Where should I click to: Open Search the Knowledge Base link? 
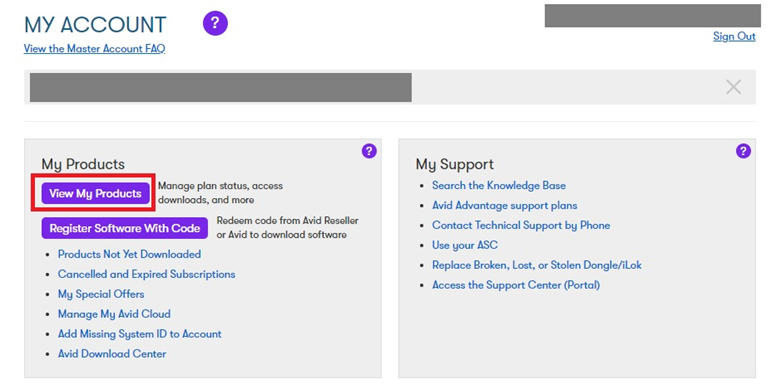(x=499, y=185)
